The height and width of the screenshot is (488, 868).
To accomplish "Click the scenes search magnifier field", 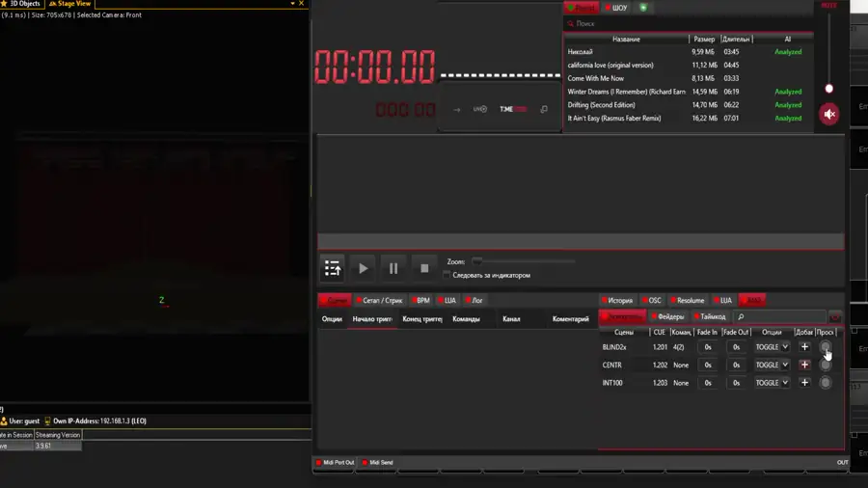I will point(779,316).
